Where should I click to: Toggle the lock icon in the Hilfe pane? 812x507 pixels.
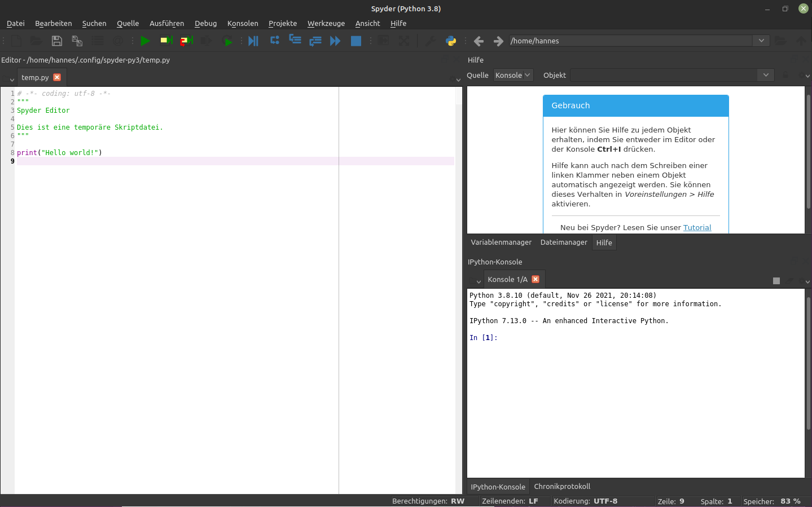[x=785, y=75]
